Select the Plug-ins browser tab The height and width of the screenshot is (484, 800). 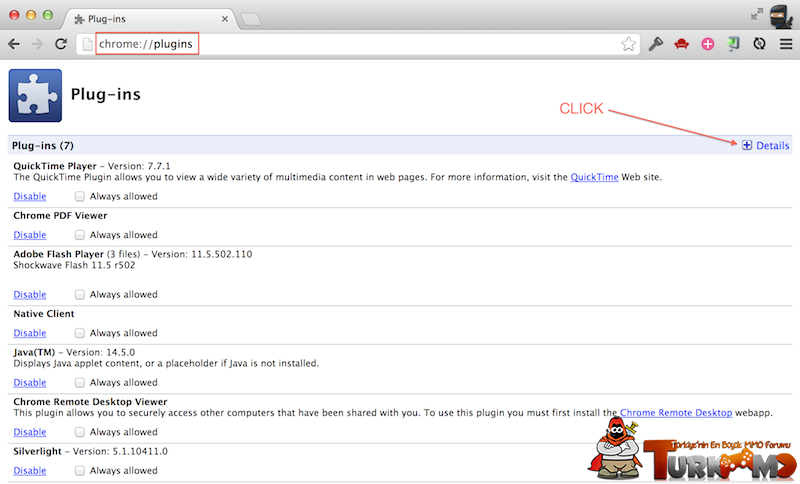click(148, 19)
